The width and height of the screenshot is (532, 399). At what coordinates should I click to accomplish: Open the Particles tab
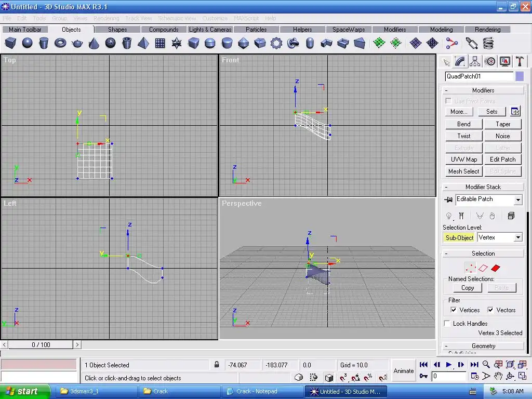point(256,30)
